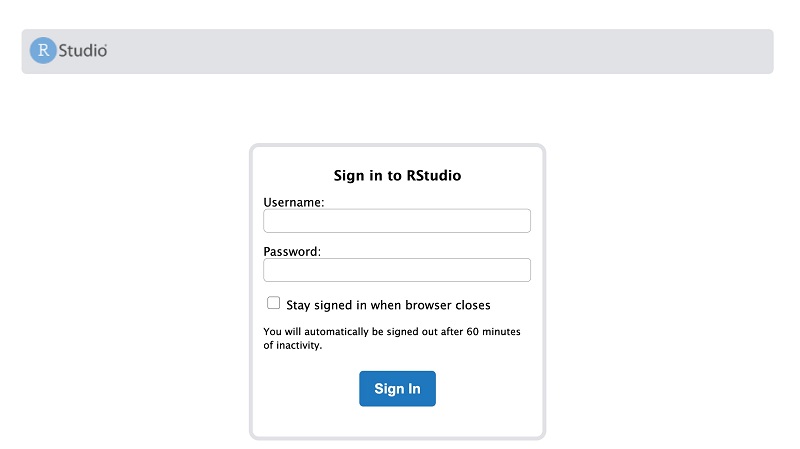Click the word "browser" in the checkbox label
Screen dimensions: 800x449
click(428, 305)
